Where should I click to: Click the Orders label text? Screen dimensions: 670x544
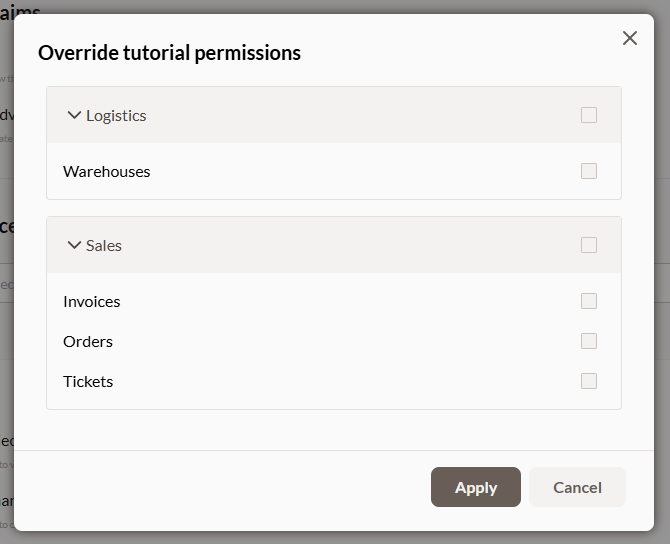coord(88,341)
